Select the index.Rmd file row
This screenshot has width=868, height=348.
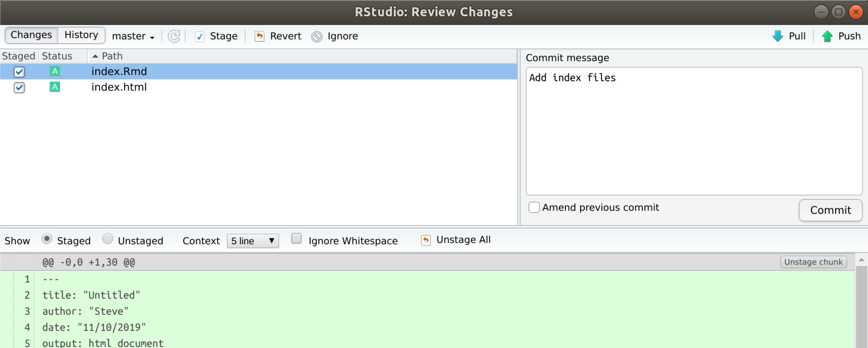click(258, 72)
